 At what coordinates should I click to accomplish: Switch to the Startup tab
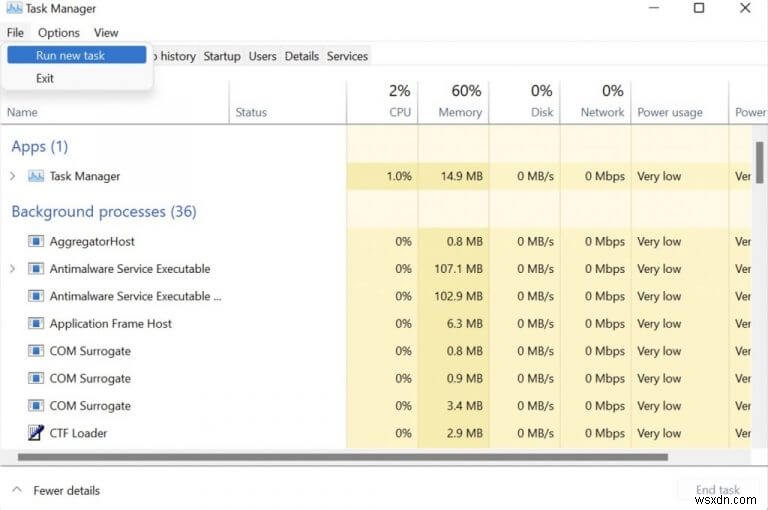click(x=222, y=56)
